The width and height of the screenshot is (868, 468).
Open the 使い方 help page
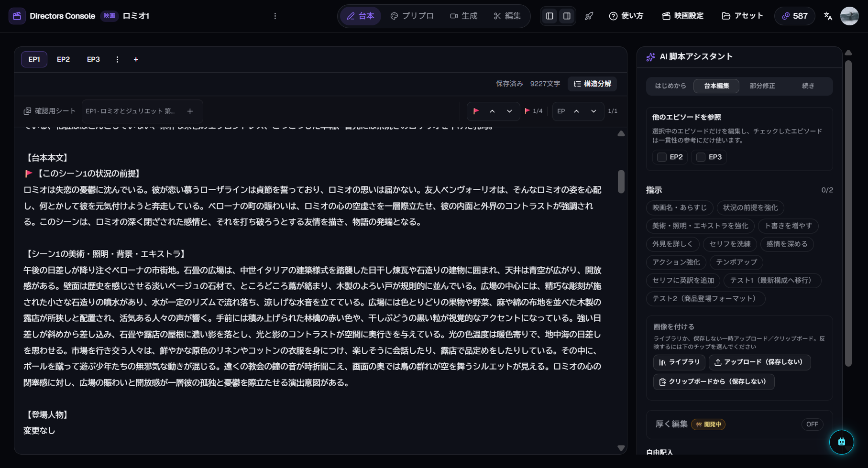(626, 16)
